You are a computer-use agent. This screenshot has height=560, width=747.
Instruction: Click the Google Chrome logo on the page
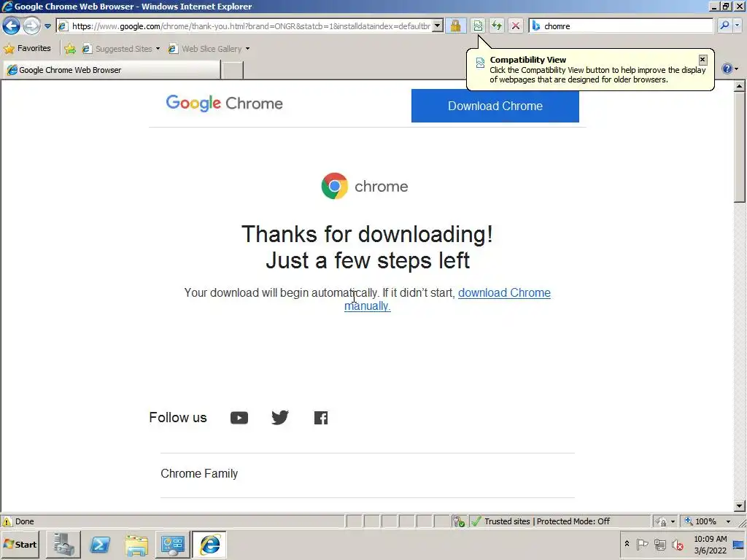coord(225,104)
